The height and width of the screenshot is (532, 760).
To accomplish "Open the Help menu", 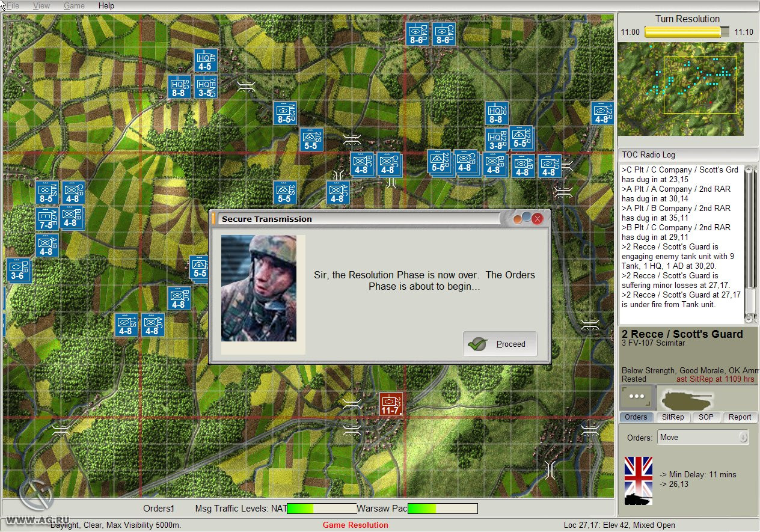I will (x=106, y=5).
